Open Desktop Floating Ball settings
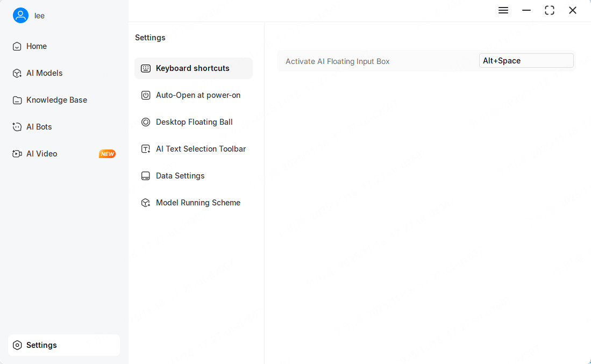This screenshot has width=591, height=364. (x=194, y=122)
